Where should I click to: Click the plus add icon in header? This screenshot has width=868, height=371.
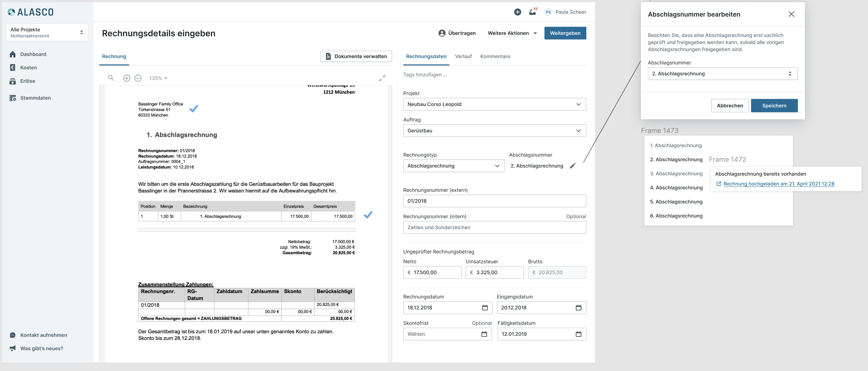click(x=518, y=12)
